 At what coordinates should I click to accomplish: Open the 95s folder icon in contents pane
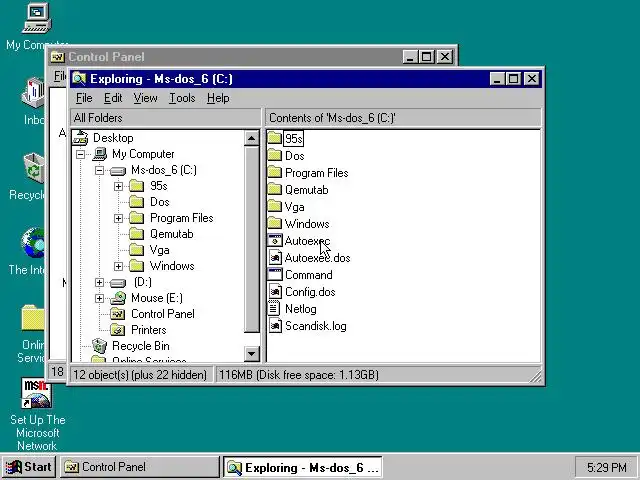tap(275, 138)
